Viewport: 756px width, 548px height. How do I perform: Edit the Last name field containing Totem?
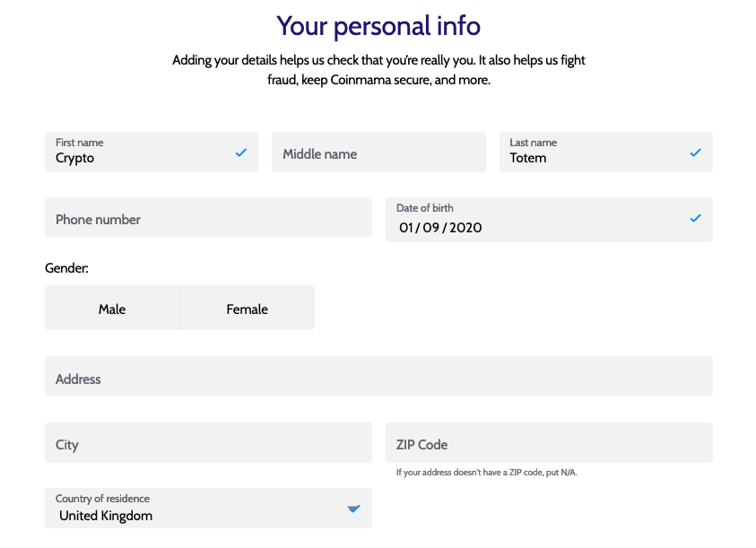(x=606, y=152)
